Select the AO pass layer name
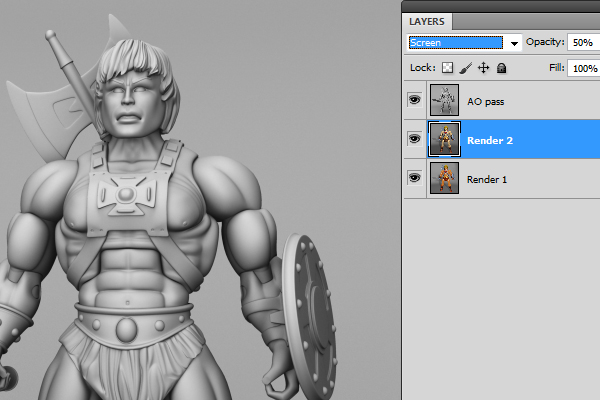 [x=487, y=101]
